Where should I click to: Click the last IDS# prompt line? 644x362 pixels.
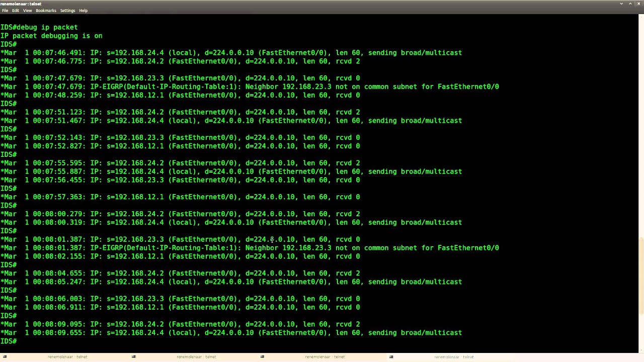(9, 341)
